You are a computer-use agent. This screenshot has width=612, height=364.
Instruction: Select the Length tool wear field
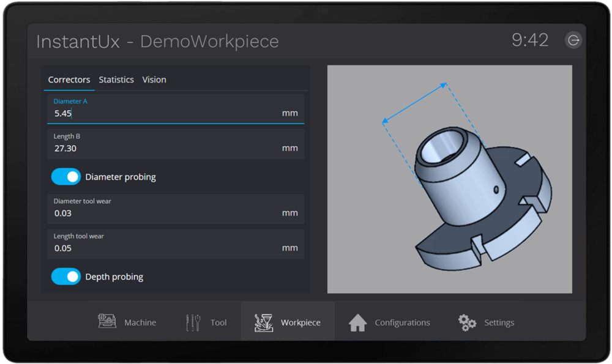point(165,248)
